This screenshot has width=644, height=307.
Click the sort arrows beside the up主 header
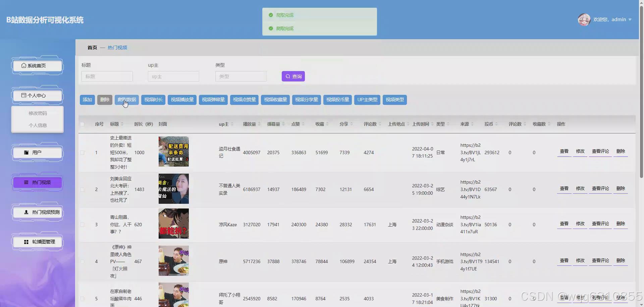click(232, 124)
